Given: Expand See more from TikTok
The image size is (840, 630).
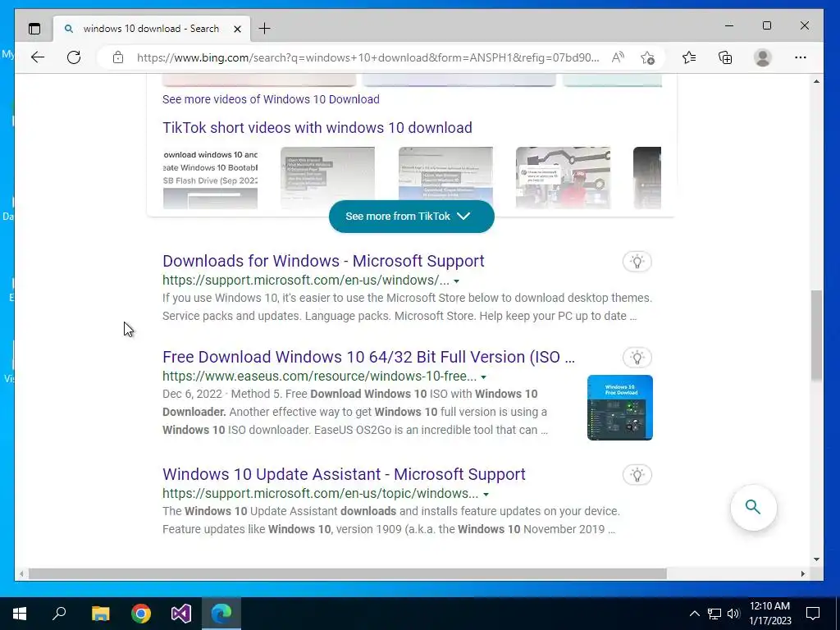Looking at the screenshot, I should point(412,217).
